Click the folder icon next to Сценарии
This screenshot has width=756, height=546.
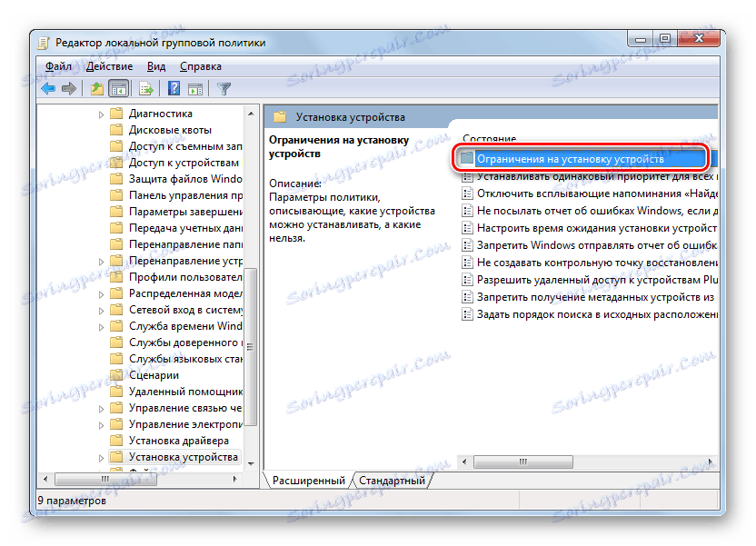point(116,375)
